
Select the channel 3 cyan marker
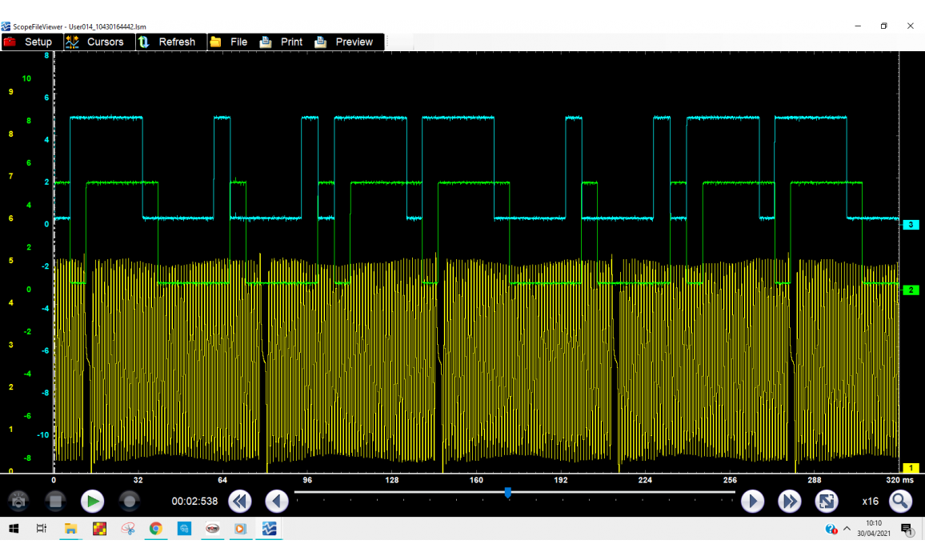click(x=911, y=225)
